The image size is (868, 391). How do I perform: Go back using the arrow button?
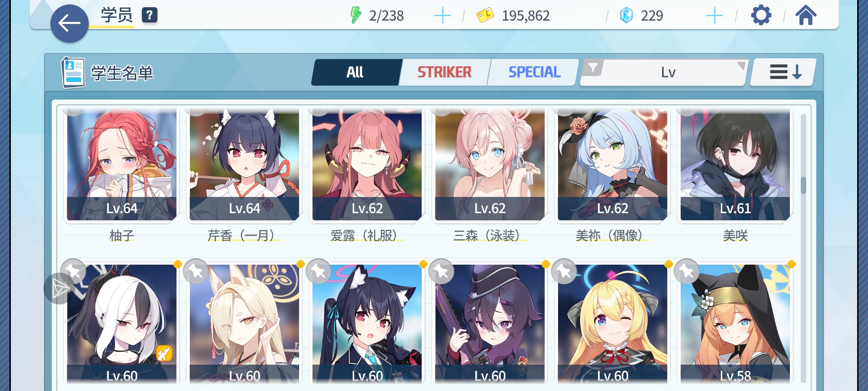pos(69,24)
